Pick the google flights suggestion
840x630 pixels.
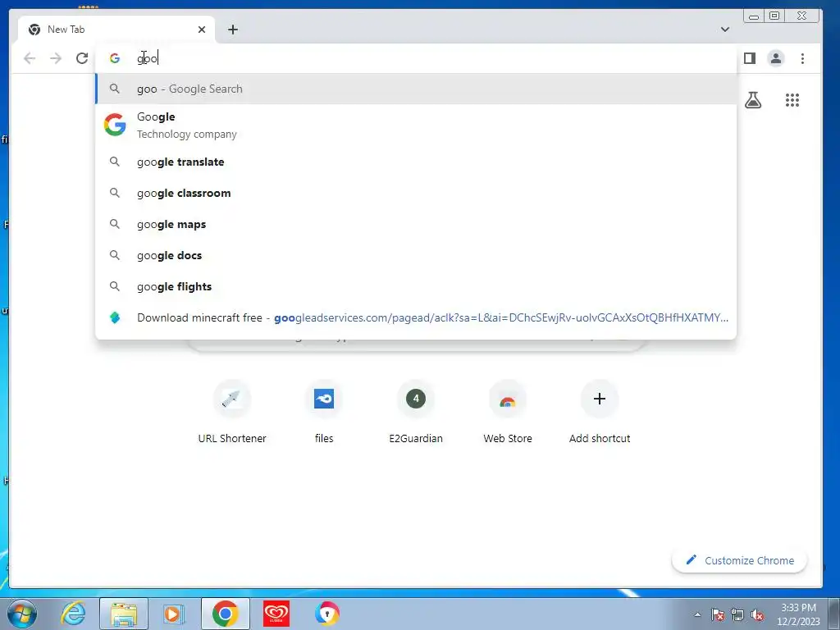(x=416, y=286)
